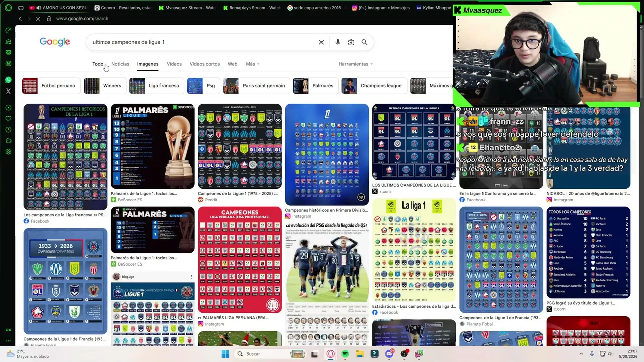The width and height of the screenshot is (644, 362).
Task: Switch to Copero - Resultados browser tab
Action: click(123, 8)
